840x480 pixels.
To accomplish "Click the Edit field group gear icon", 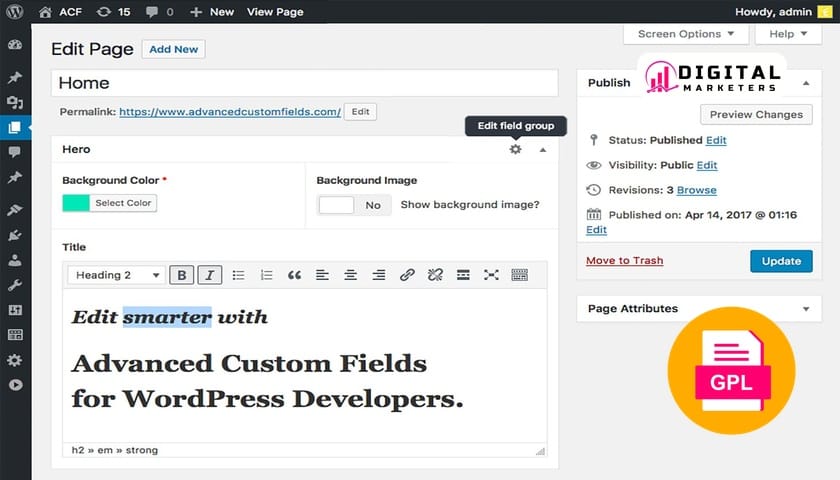I will click(x=515, y=149).
